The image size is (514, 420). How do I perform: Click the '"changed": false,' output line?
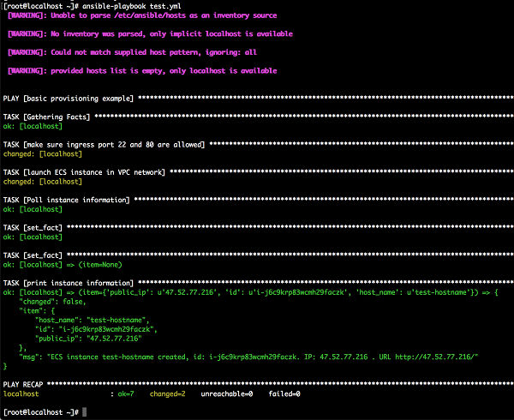[52, 302]
